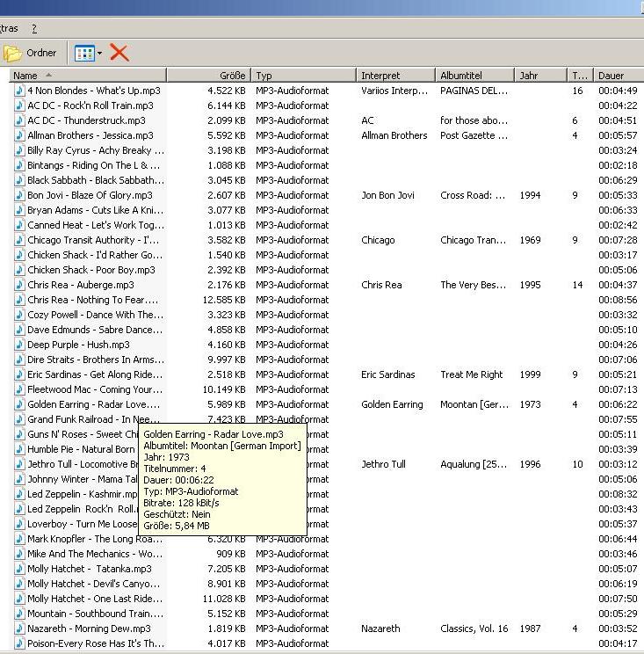This screenshot has height=654, width=644.
Task: Select the Chris Rea - Auberge.mp3 file
Action: click(x=80, y=285)
